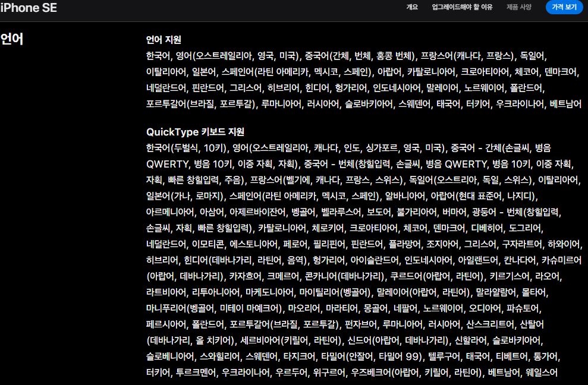The image size is (588, 385).
Task: Click the text 홍콩 번체
Action: pos(395,56)
